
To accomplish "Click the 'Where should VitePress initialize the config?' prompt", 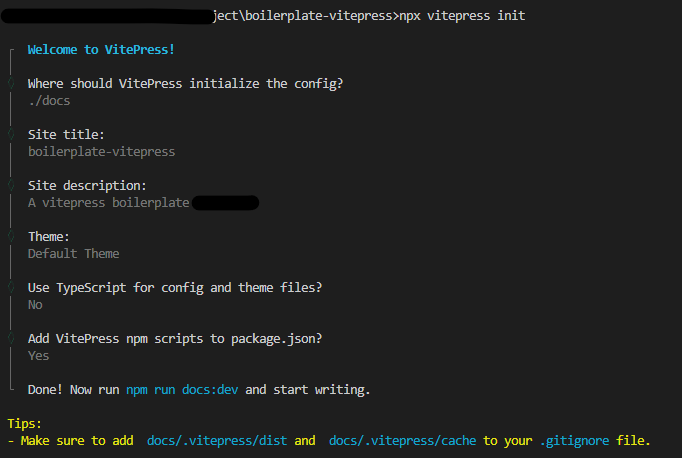I will (185, 84).
